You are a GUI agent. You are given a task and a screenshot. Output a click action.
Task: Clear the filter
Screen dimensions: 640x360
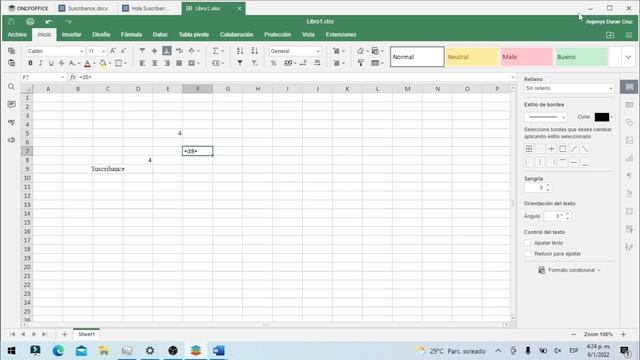254,63
